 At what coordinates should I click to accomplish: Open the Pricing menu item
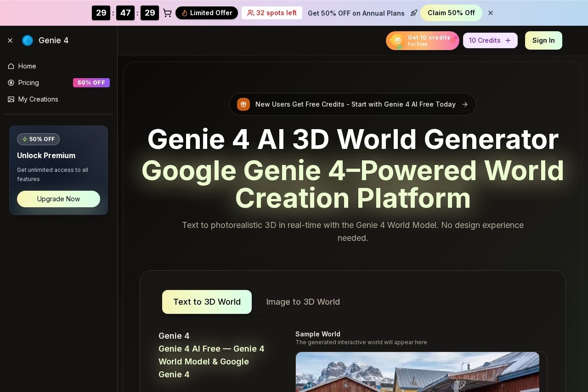pyautogui.click(x=58, y=83)
